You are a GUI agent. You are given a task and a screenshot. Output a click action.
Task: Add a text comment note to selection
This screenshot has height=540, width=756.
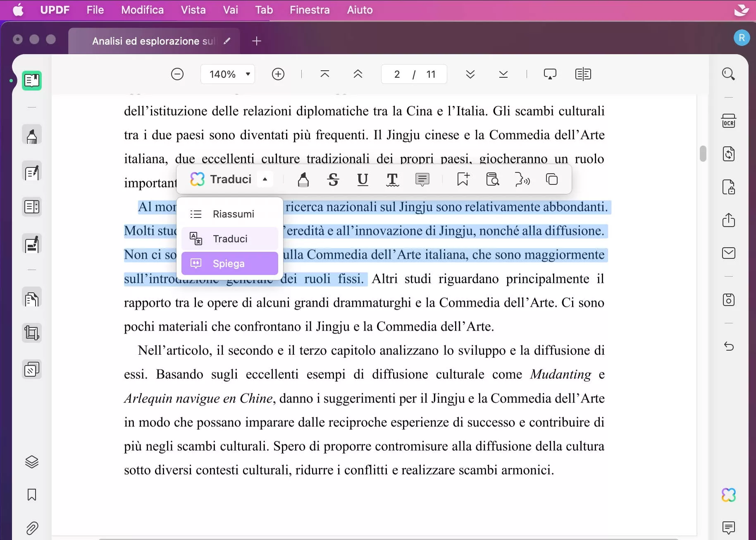pyautogui.click(x=422, y=179)
